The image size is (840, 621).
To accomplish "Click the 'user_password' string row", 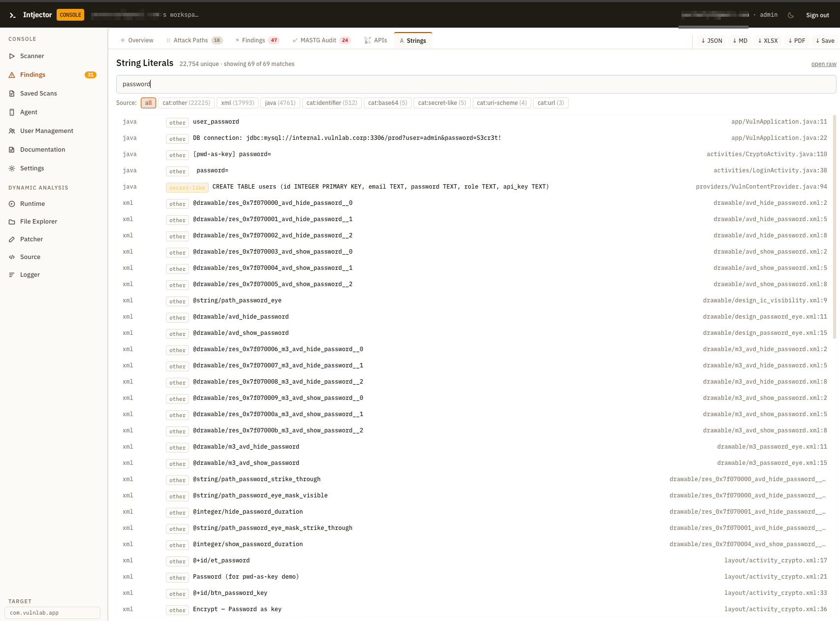I will coord(475,122).
